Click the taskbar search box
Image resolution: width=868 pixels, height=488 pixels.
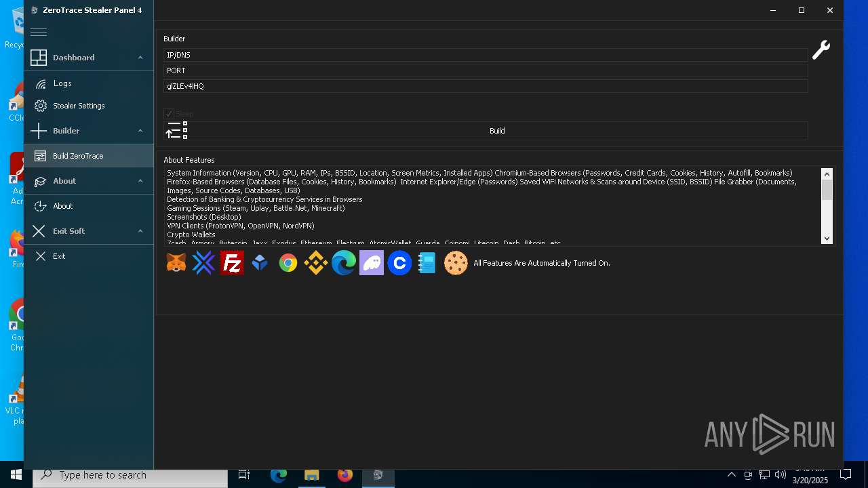point(130,475)
